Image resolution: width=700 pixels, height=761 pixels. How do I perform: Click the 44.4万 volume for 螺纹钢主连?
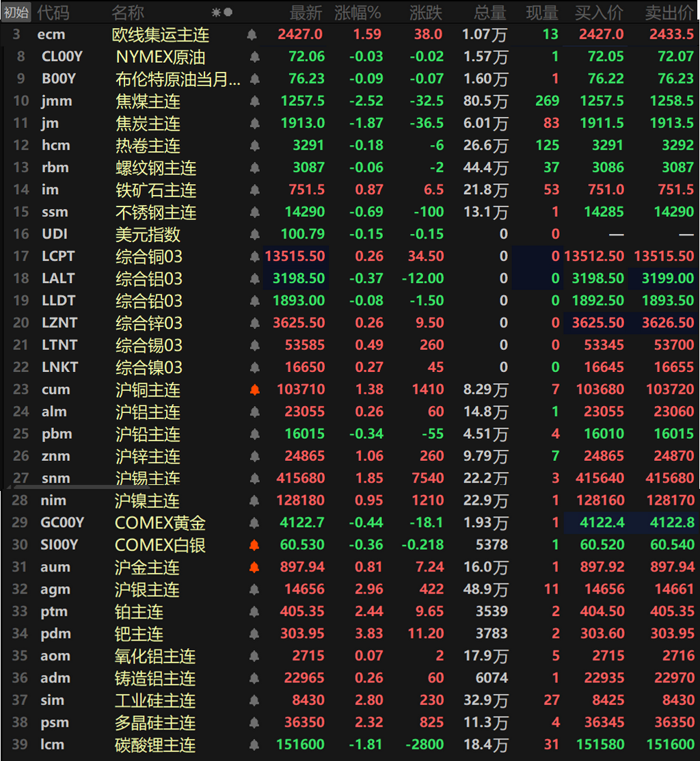[485, 168]
